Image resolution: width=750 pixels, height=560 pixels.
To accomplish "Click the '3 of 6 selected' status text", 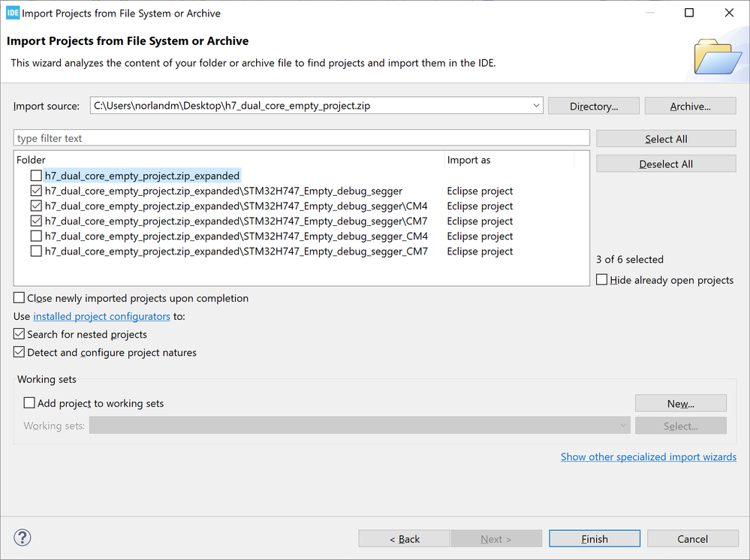I will click(x=629, y=259).
